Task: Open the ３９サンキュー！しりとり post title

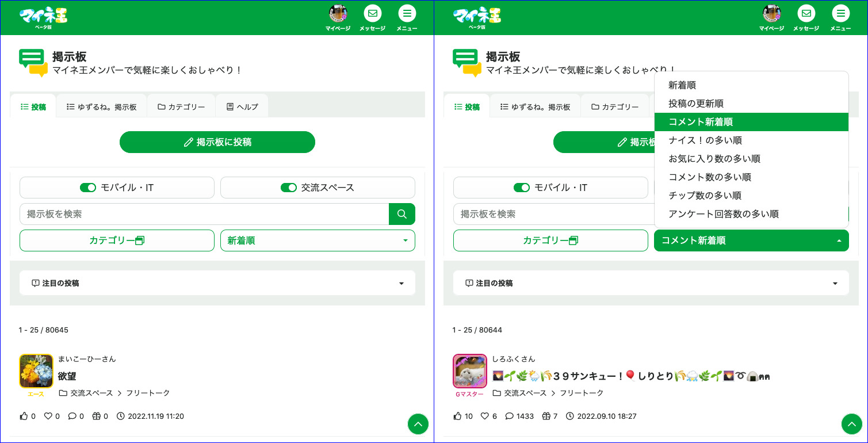Action: [631, 376]
